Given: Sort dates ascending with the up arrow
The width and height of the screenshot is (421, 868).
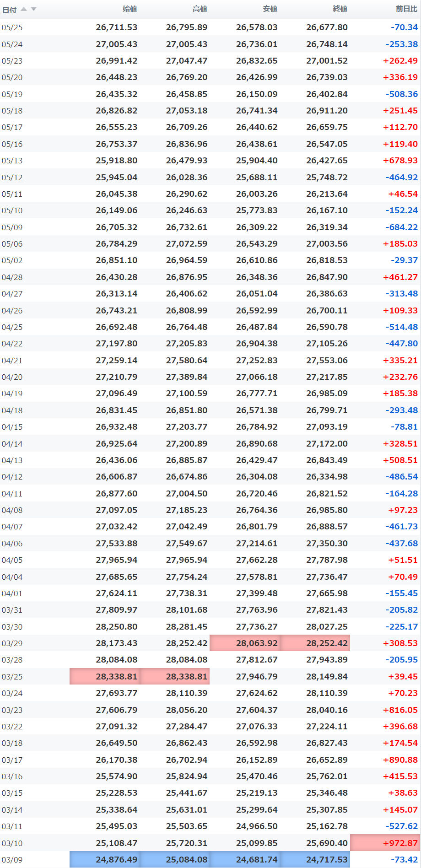Looking at the screenshot, I should [24, 9].
